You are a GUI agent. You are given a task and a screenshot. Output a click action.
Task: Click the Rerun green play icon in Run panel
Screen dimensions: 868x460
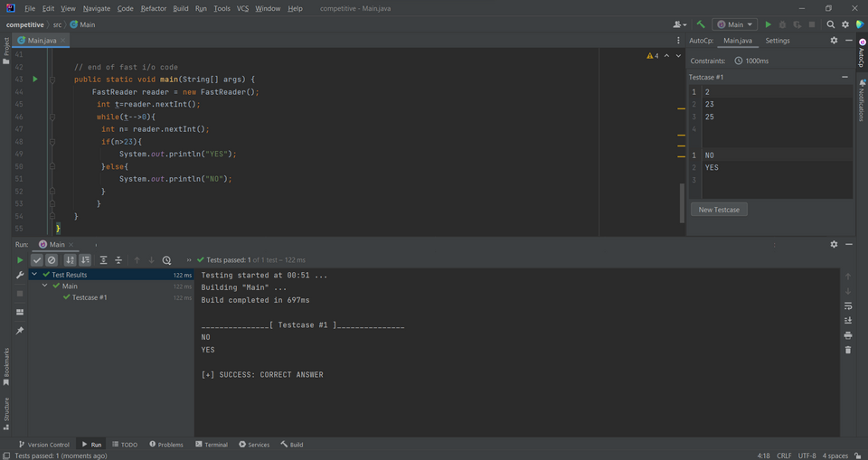tap(20, 260)
